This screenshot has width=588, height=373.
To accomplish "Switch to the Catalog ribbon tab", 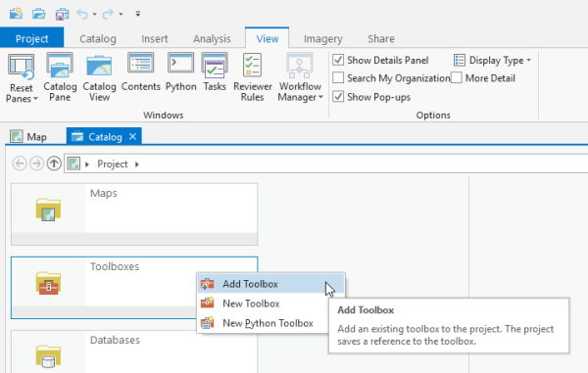I will 98,38.
